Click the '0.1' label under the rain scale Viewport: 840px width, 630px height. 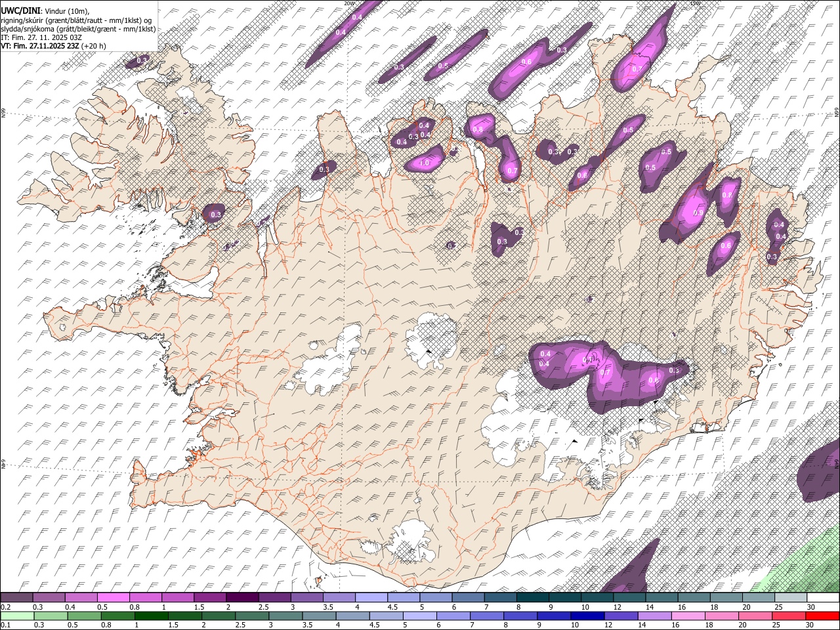point(7,625)
